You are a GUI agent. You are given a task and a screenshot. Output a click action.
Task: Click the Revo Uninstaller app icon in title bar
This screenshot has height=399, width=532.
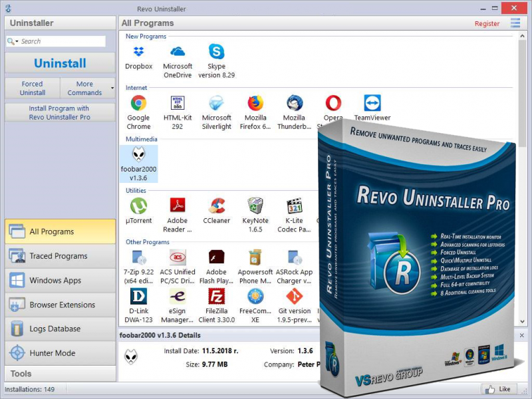(8, 9)
